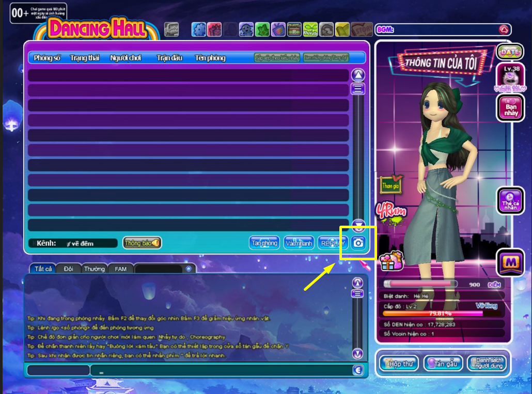Click the pink ĐIỂM points progress bar
532x394 pixels.
coord(420,284)
